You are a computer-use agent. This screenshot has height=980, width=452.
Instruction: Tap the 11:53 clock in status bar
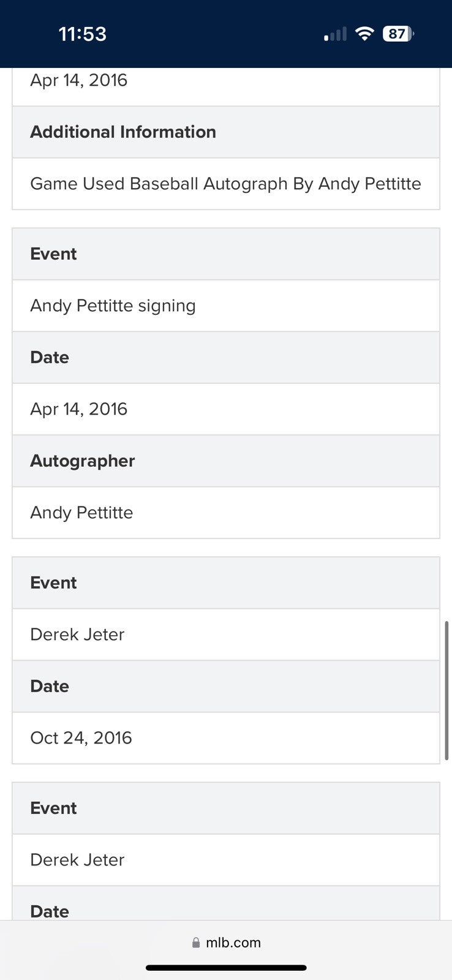point(83,34)
